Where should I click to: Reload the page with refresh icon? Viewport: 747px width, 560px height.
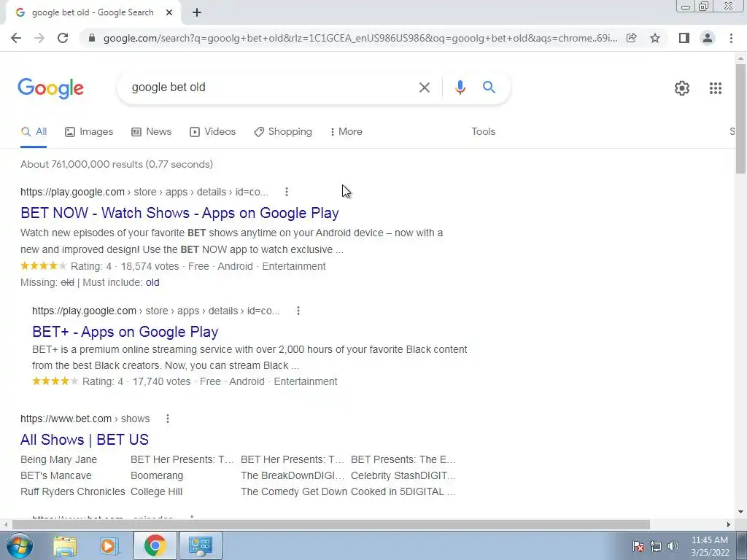click(x=63, y=38)
